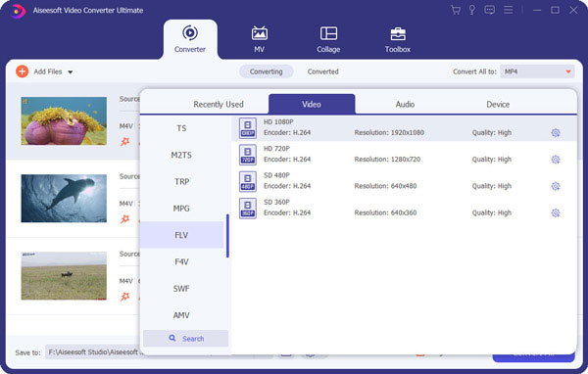
Task: Click the edit star icon for shark video
Action: (x=124, y=219)
